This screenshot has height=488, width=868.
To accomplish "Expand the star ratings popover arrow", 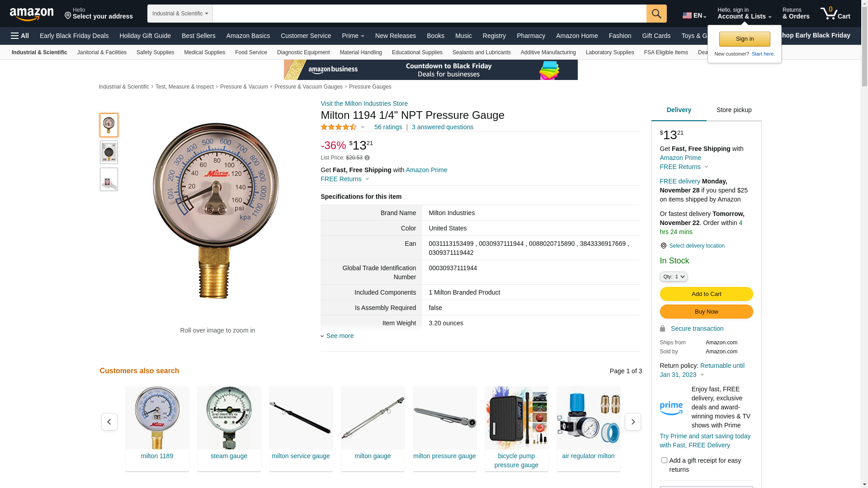I will click(363, 127).
